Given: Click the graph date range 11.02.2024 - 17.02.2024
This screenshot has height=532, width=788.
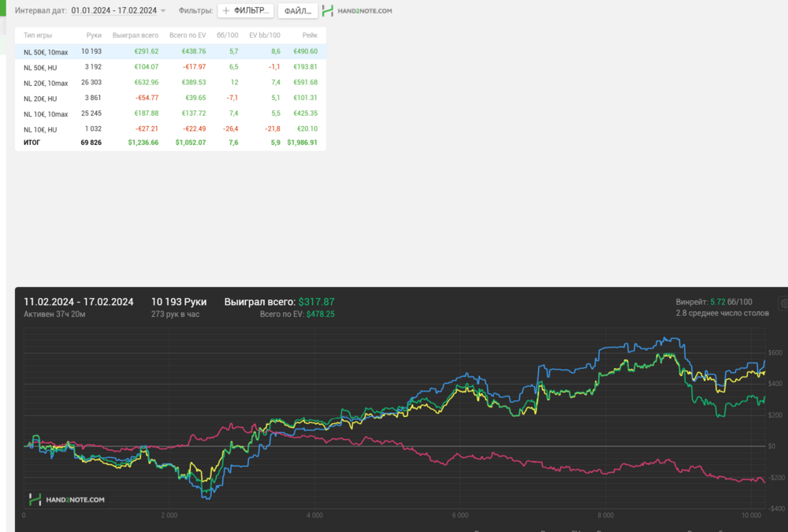Looking at the screenshot, I should (x=78, y=302).
